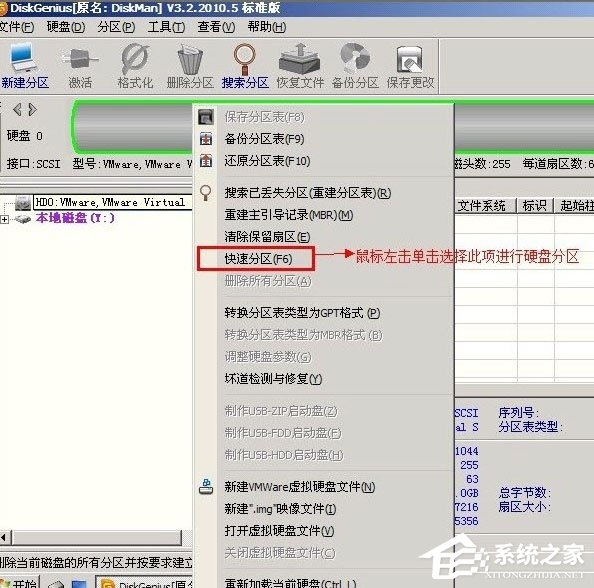Choose 重建主引导记录(MBR) option

click(x=289, y=215)
